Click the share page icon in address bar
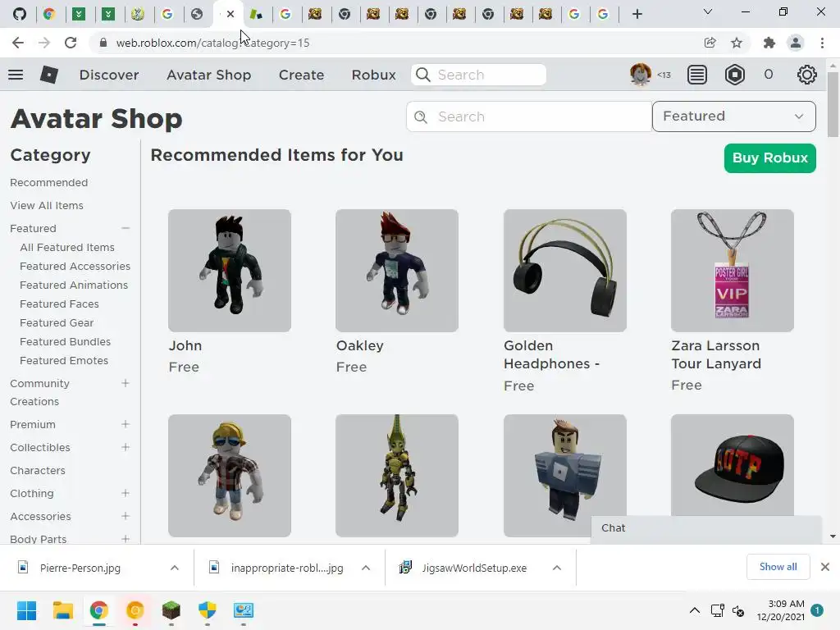 710,43
